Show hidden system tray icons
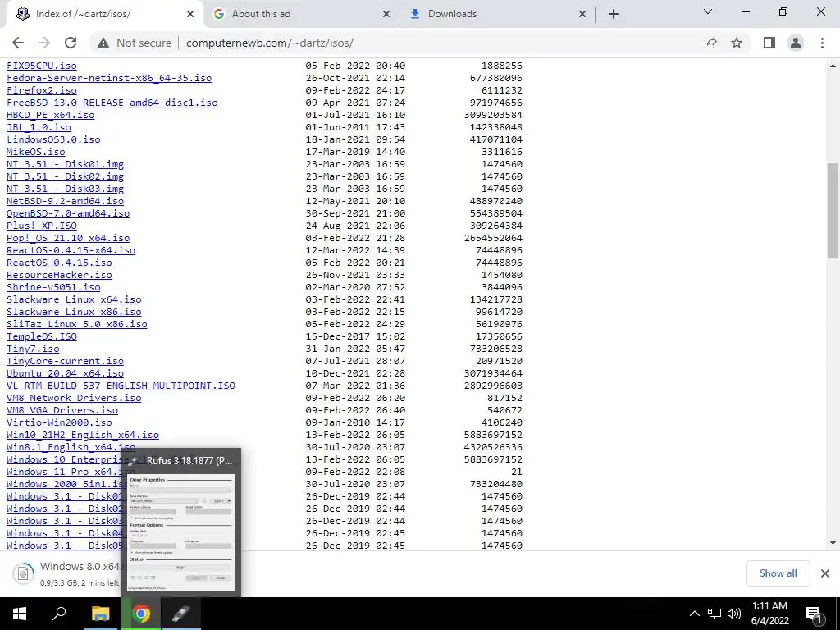Image resolution: width=840 pixels, height=630 pixels. click(694, 614)
